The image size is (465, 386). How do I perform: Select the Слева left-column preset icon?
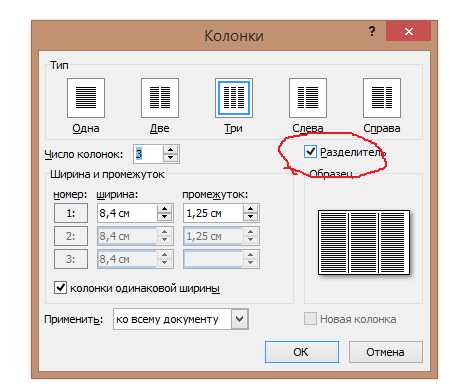(x=308, y=98)
